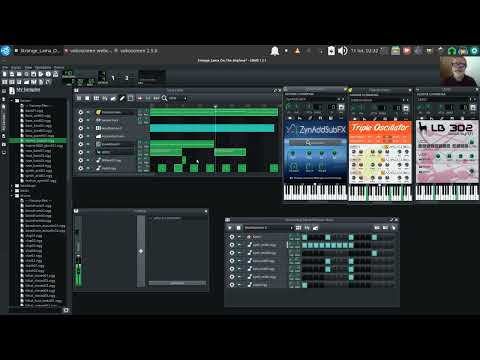480x360 pixels.
Task: Play pattern in Beat+Bassline Editor
Action: [230, 228]
